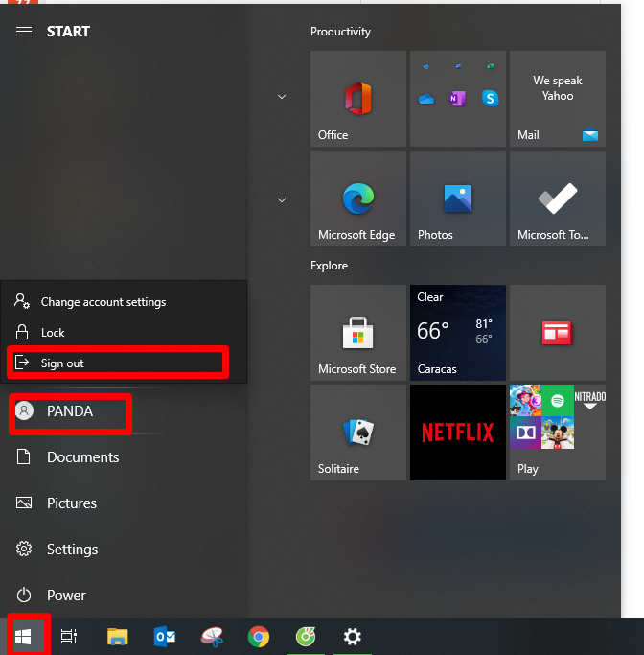The width and height of the screenshot is (644, 655).
Task: Open the Microsoft To Do tile
Action: coord(558,199)
